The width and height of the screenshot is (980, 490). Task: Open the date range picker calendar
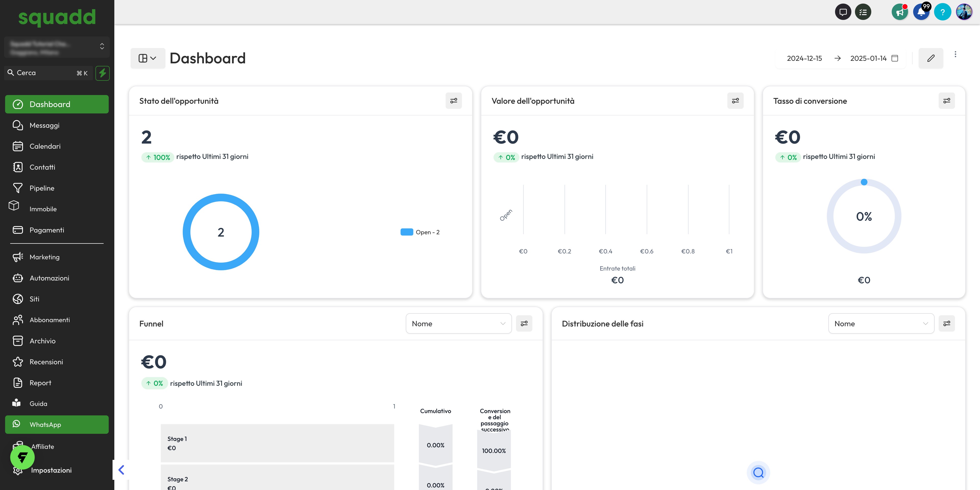895,58
